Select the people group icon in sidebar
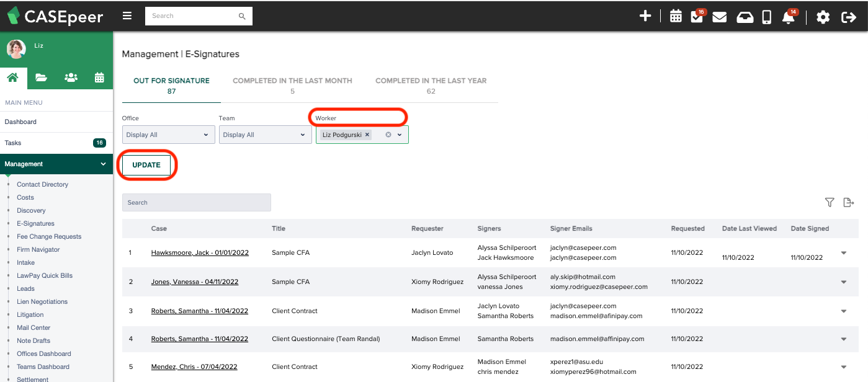Viewport: 868px width, 382px height. click(71, 78)
